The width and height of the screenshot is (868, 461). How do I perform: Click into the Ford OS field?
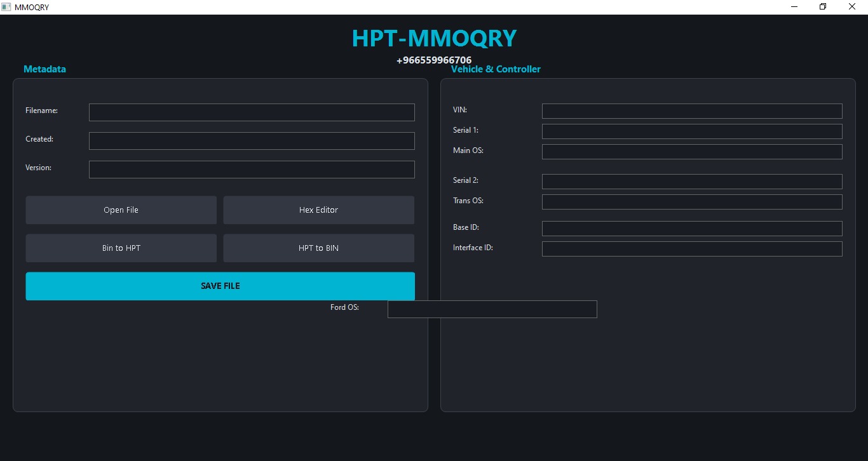pos(492,309)
